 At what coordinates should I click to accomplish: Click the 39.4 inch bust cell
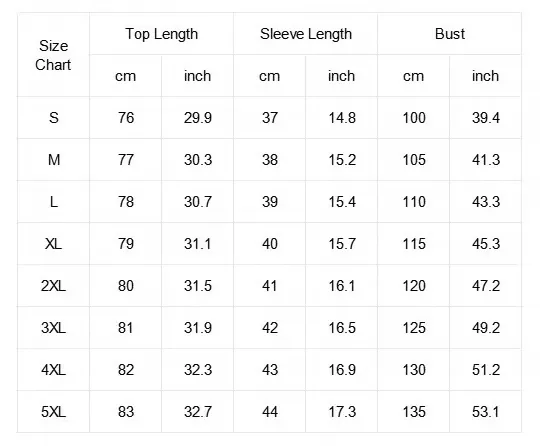tap(485, 118)
